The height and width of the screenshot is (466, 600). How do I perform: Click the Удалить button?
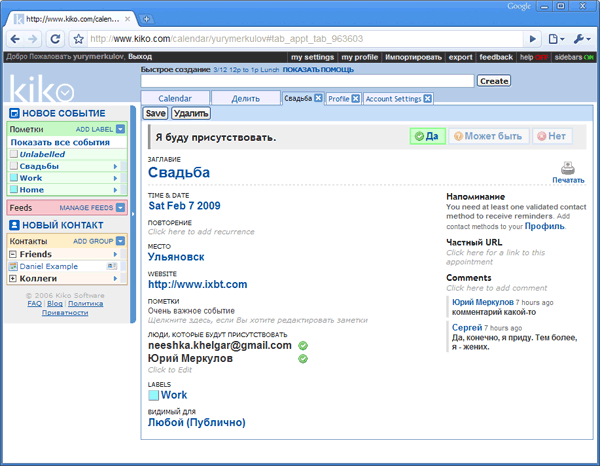click(191, 113)
